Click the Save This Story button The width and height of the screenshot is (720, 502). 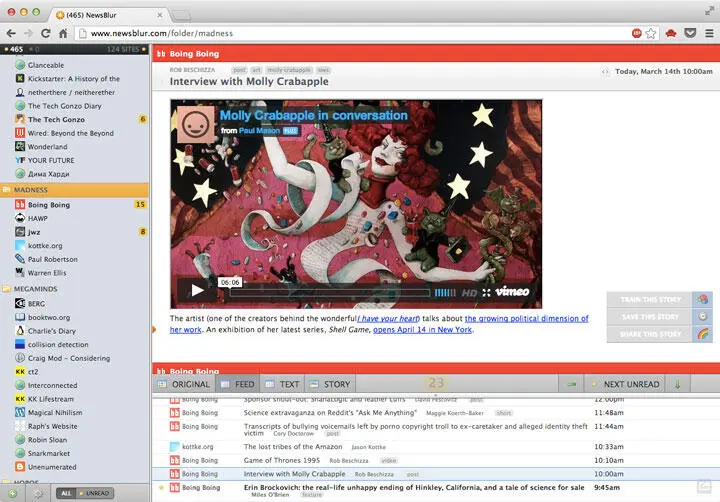click(659, 316)
